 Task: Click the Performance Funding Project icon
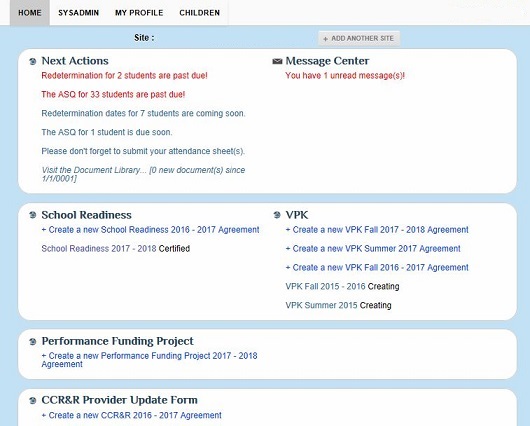click(33, 341)
